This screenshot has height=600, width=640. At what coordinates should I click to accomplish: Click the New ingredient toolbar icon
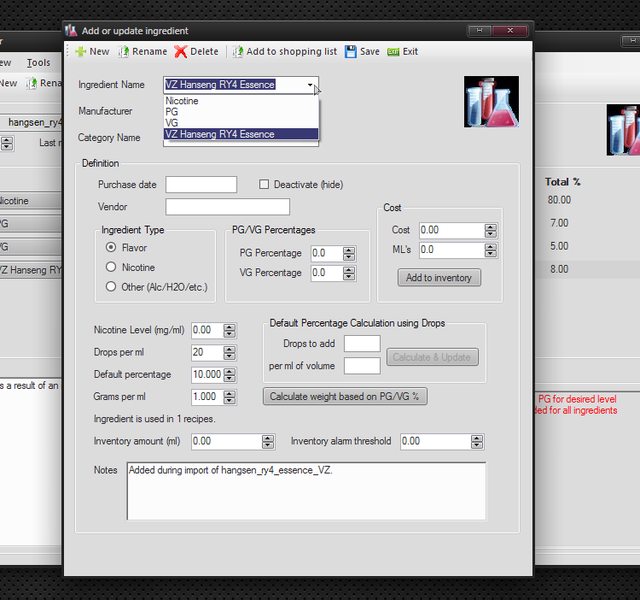(x=80, y=52)
